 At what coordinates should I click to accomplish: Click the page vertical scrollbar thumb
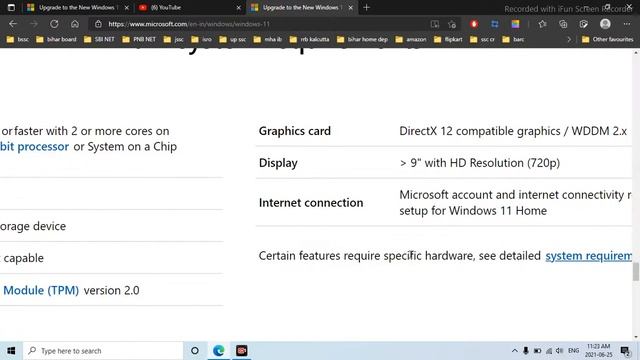tap(636, 272)
